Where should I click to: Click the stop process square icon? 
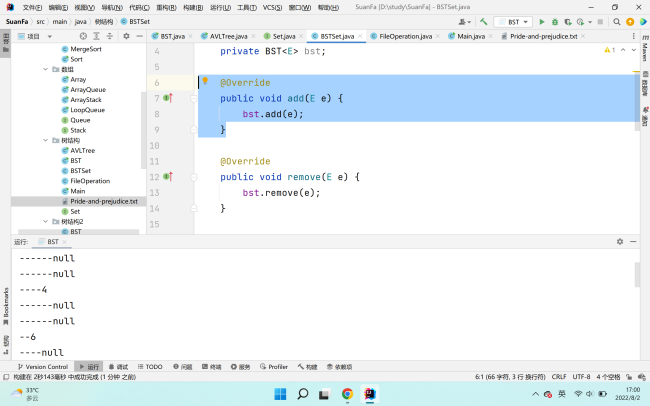coord(600,22)
